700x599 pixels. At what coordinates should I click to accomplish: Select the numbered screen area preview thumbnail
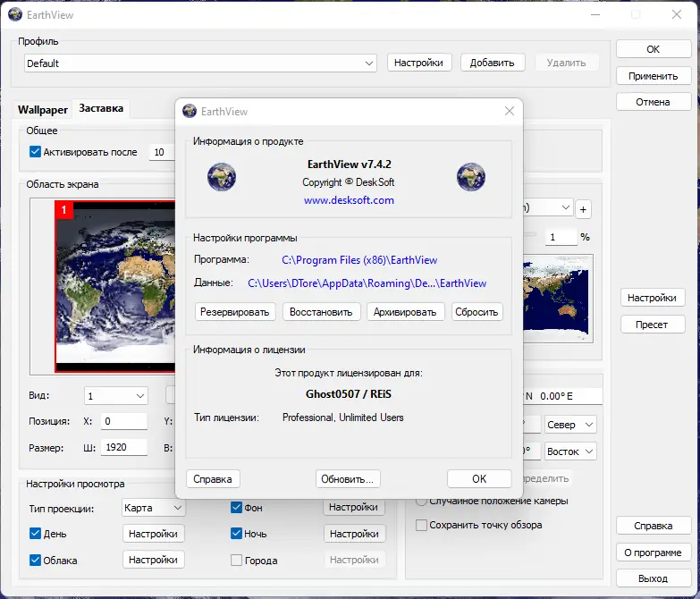(115, 286)
